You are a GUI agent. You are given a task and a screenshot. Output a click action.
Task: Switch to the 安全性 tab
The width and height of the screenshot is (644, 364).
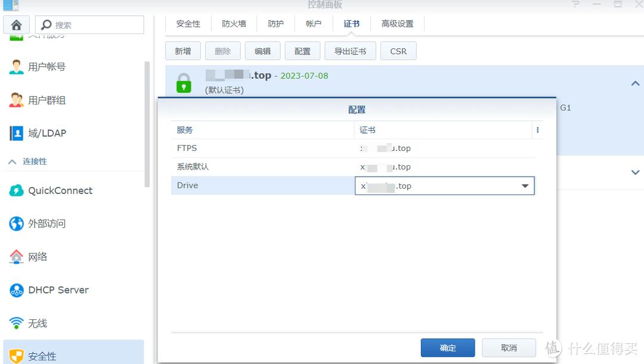(188, 24)
